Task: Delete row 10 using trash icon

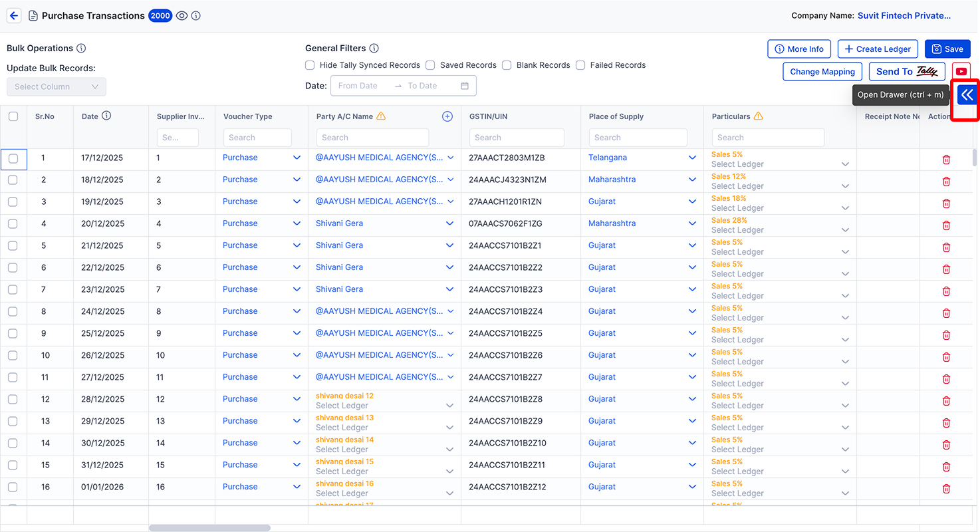Action: [x=946, y=357]
